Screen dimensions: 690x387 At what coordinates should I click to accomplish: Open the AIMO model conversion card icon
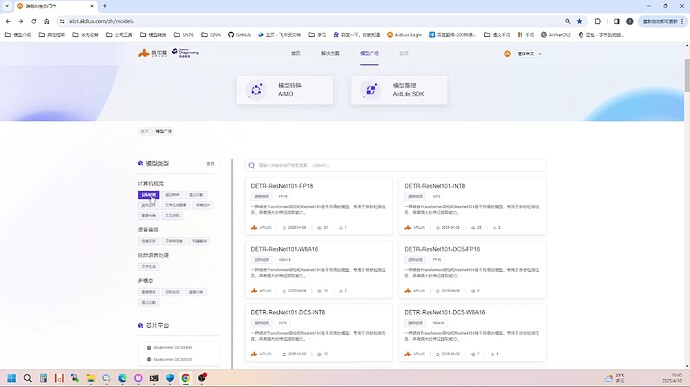(256, 90)
